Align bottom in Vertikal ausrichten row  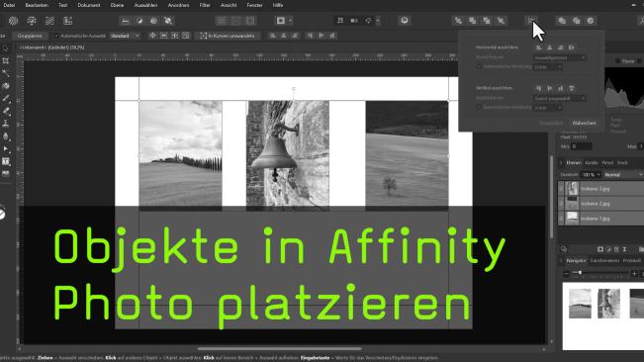tap(560, 88)
